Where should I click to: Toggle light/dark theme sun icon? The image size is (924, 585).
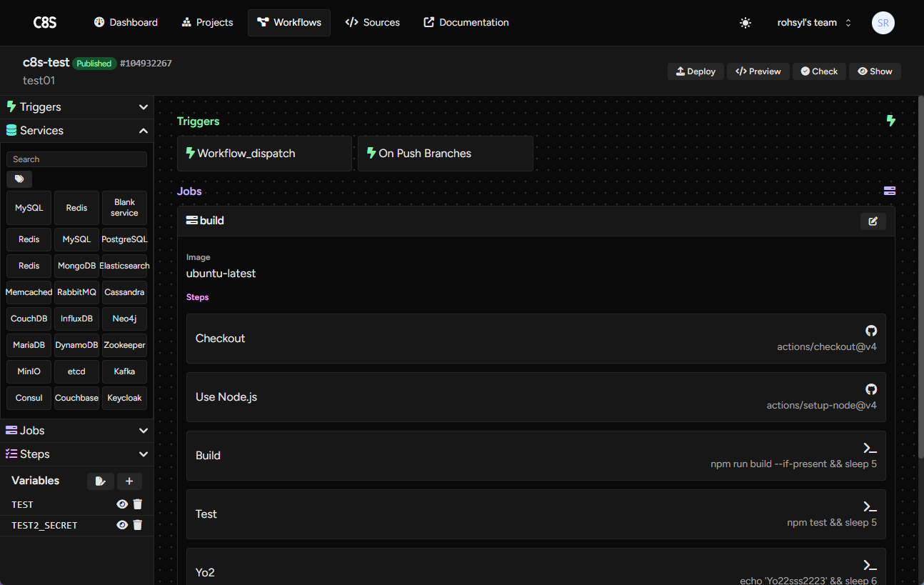coord(745,23)
